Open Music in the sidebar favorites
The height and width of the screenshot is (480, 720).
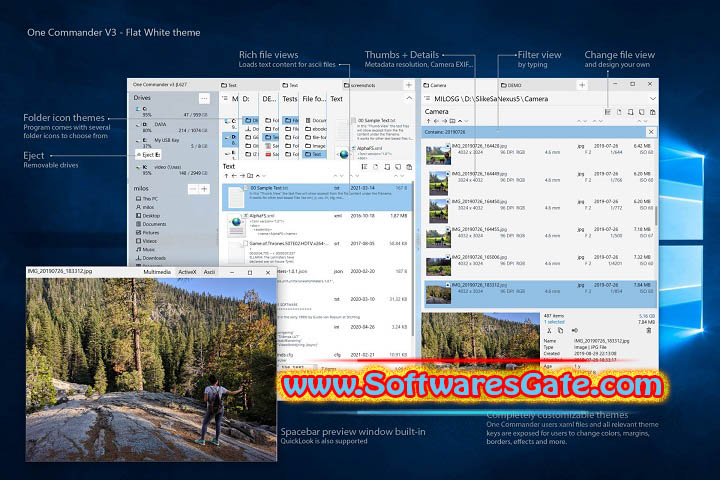tap(146, 249)
